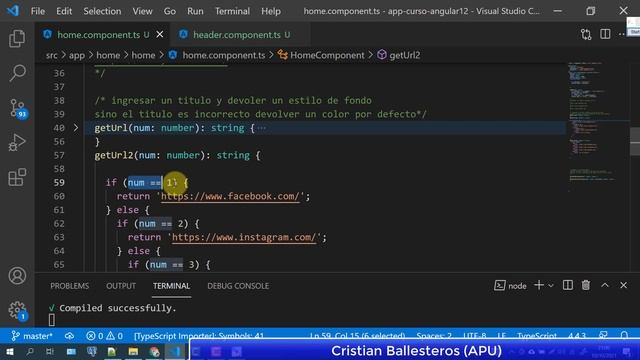Open the facebook.com URL link on line 60
640x360 pixels.
pyautogui.click(x=230, y=196)
